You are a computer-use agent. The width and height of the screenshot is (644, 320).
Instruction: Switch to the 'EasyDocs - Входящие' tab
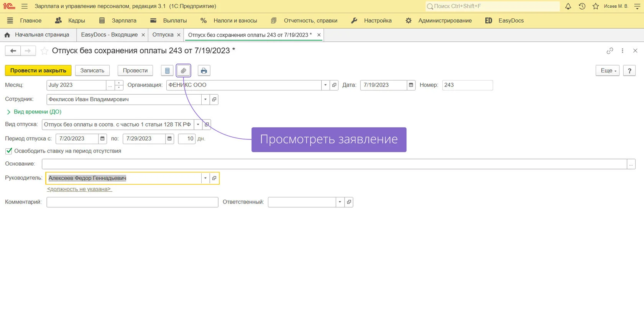[x=109, y=35]
